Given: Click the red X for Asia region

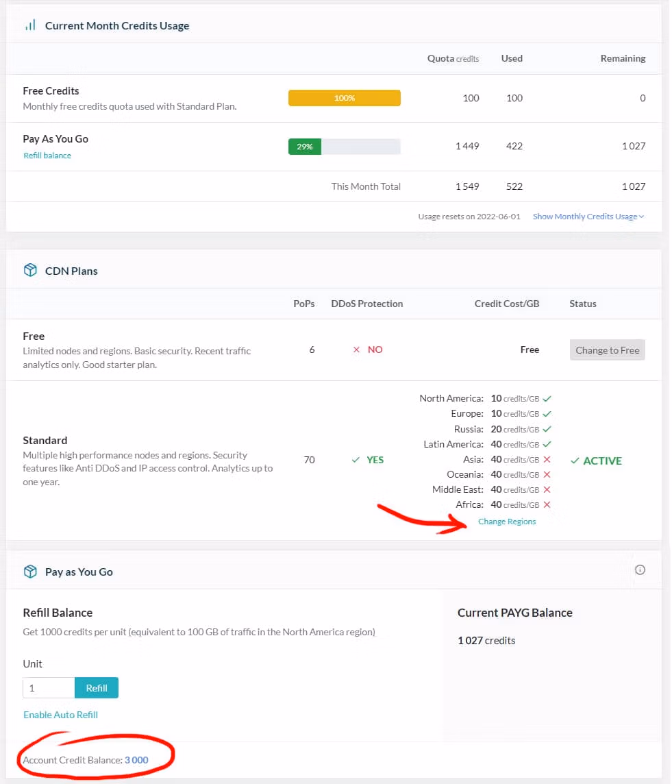Looking at the screenshot, I should pyautogui.click(x=547, y=459).
